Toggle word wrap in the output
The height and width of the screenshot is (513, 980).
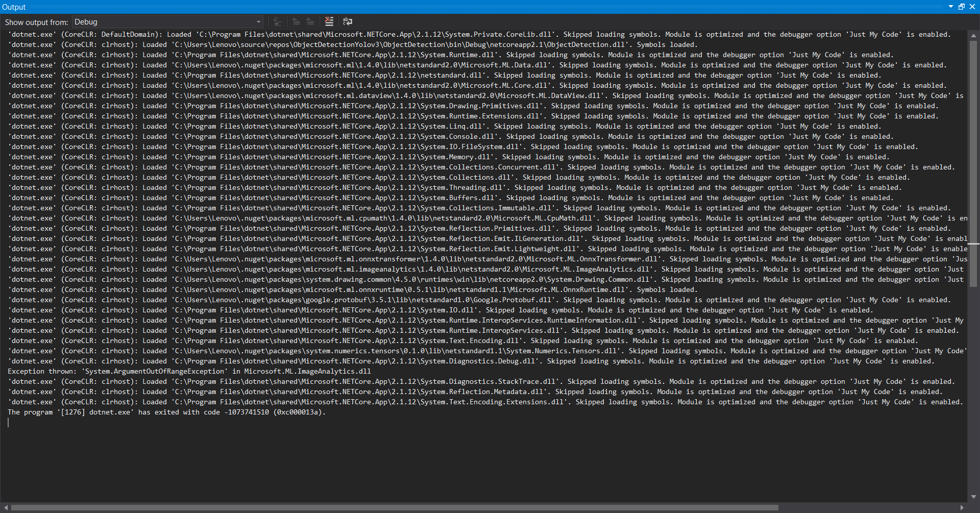click(348, 21)
